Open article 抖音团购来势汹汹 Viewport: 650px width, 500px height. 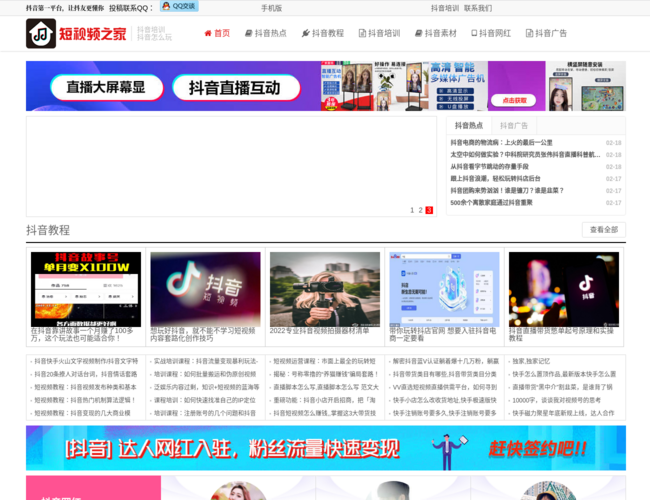[x=507, y=191]
